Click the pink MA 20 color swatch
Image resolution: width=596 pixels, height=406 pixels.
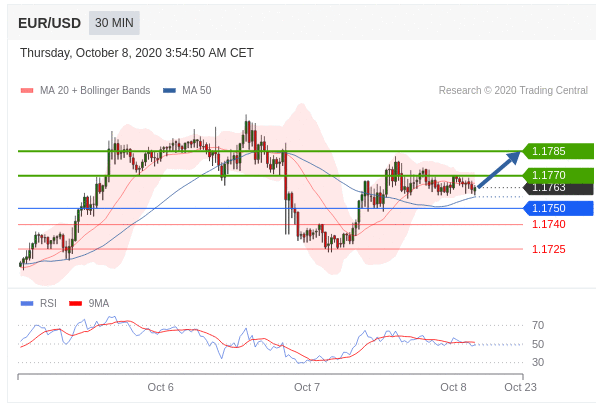(27, 90)
